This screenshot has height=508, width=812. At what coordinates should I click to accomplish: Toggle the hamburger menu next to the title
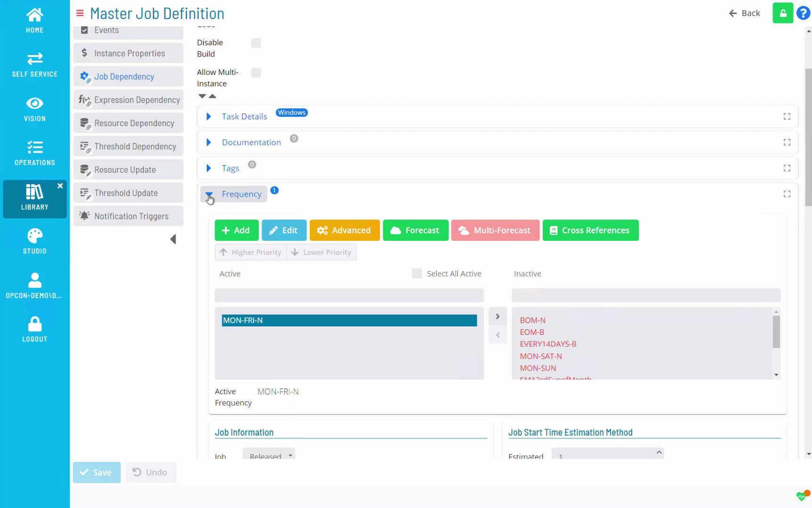(80, 13)
